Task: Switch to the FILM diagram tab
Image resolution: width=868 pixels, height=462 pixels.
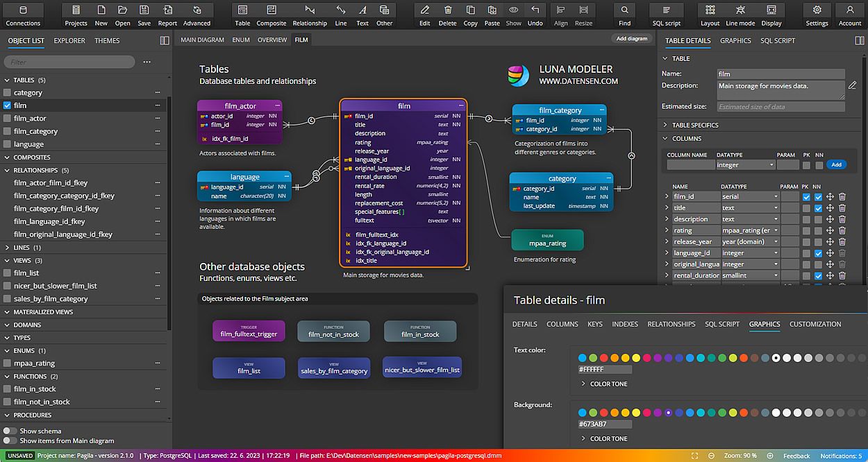Action: (x=300, y=40)
